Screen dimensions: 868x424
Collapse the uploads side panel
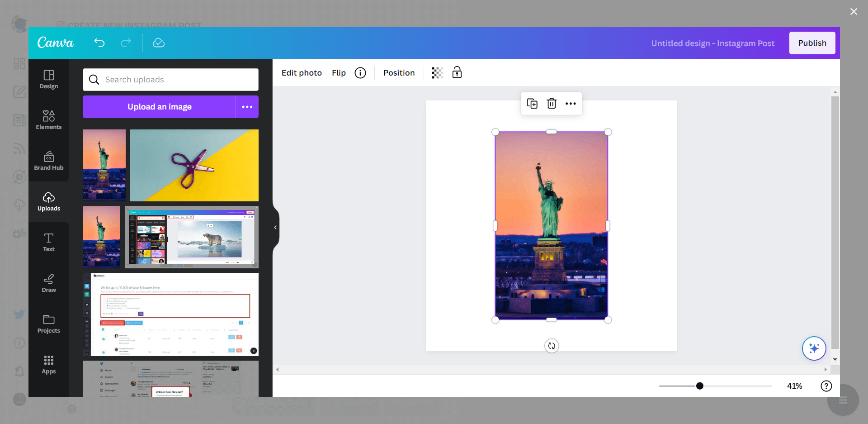click(275, 227)
